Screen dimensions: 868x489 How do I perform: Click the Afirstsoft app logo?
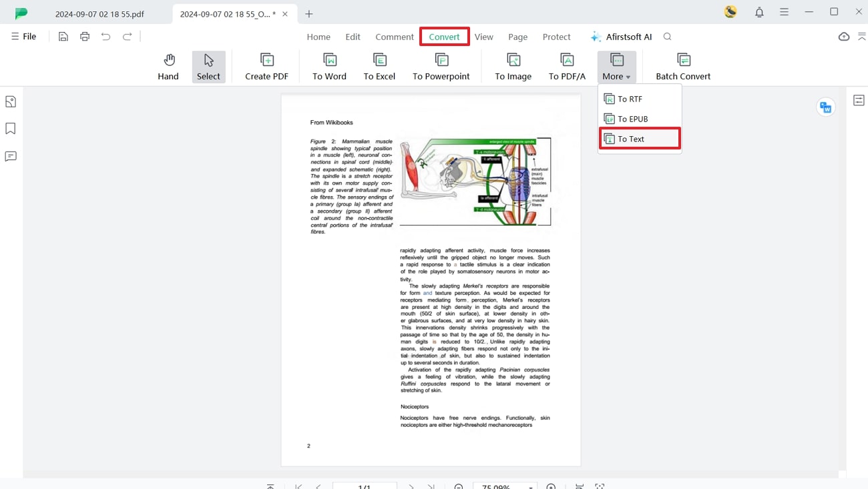click(x=21, y=13)
